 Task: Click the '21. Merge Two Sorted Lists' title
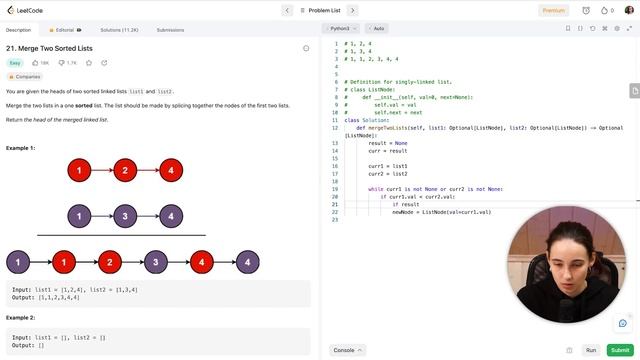tap(49, 48)
